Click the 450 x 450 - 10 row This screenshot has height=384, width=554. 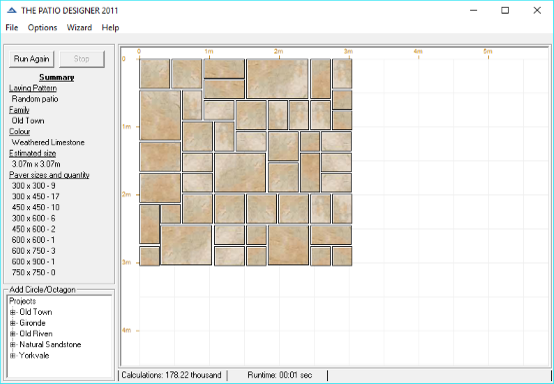click(35, 207)
